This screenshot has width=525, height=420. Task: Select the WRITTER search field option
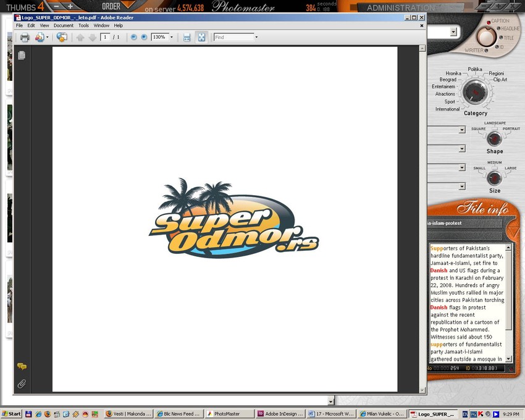(x=474, y=50)
